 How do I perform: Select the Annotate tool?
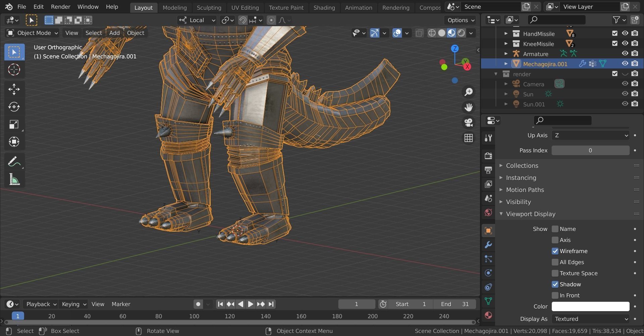pyautogui.click(x=14, y=162)
